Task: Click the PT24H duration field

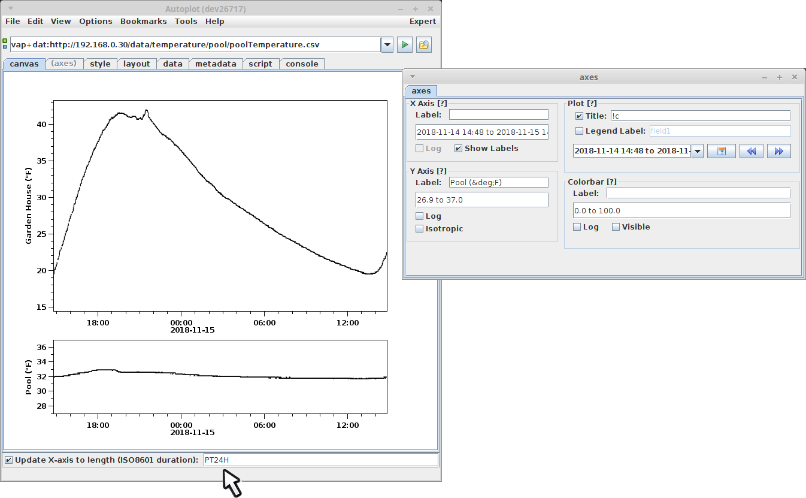Action: tap(321, 460)
